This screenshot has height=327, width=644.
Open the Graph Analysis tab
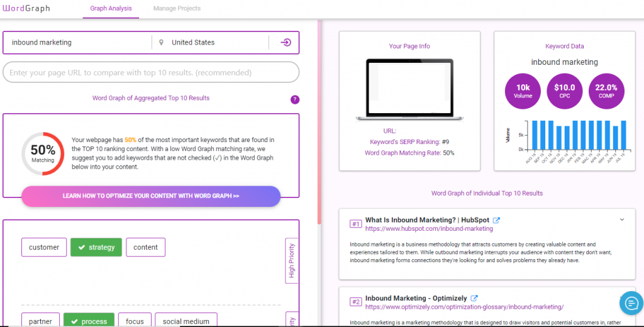coord(111,8)
